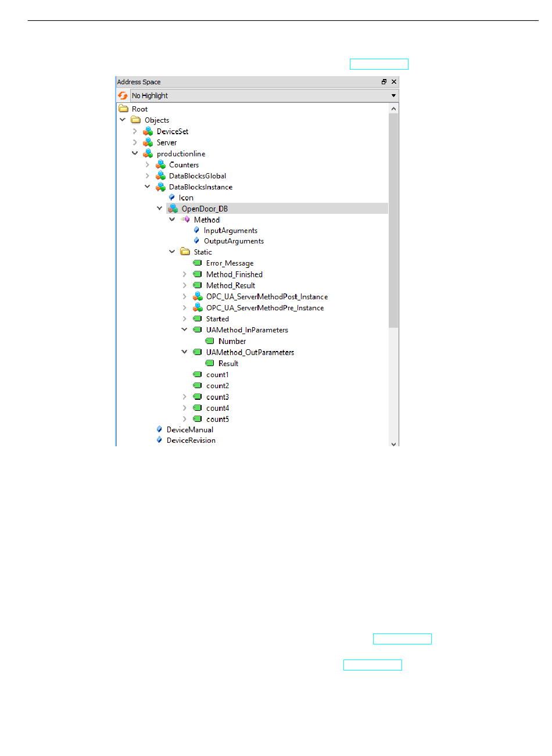Collapse the UAMethod_InParameters node

[184, 329]
